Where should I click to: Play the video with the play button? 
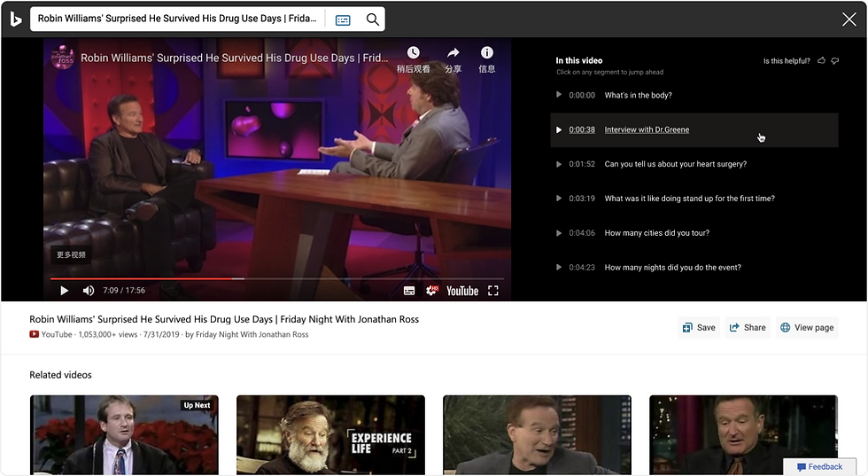(x=64, y=291)
